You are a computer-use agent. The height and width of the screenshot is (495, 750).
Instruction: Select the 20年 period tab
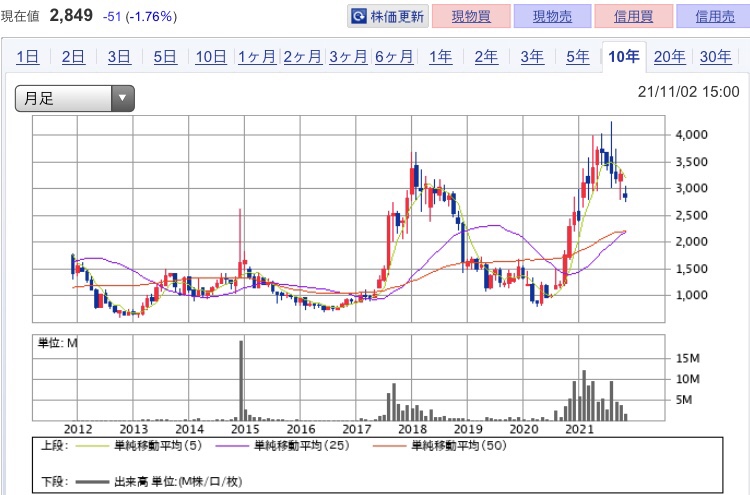[x=670, y=57]
